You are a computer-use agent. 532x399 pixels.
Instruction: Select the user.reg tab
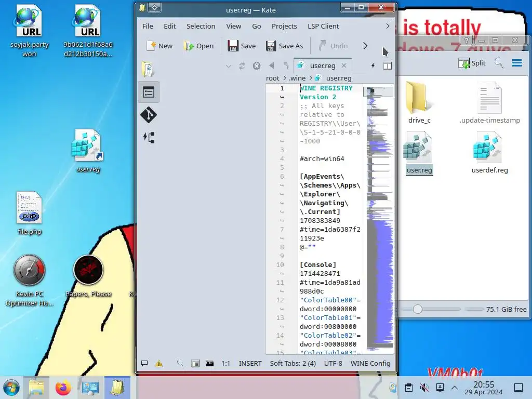(322, 66)
